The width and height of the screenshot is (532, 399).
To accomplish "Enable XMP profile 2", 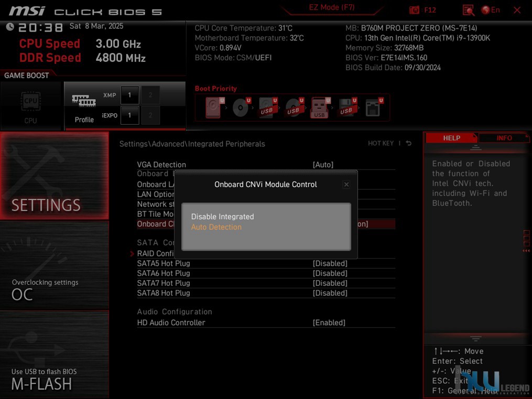I will coord(150,95).
